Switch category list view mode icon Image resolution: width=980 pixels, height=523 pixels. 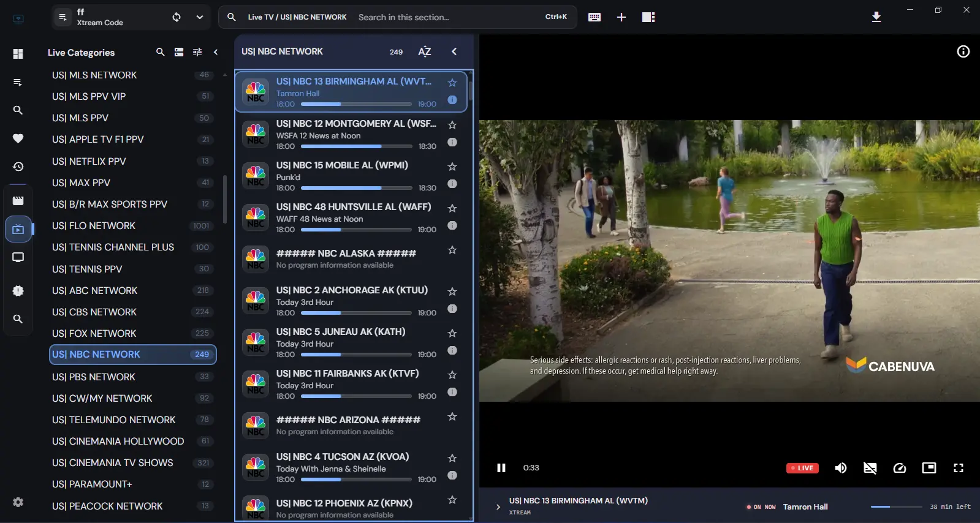click(179, 52)
